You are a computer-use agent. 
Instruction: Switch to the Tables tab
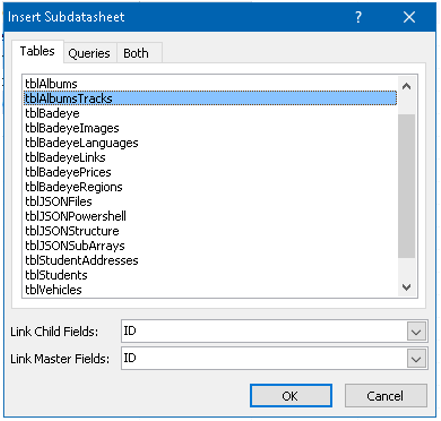(37, 51)
